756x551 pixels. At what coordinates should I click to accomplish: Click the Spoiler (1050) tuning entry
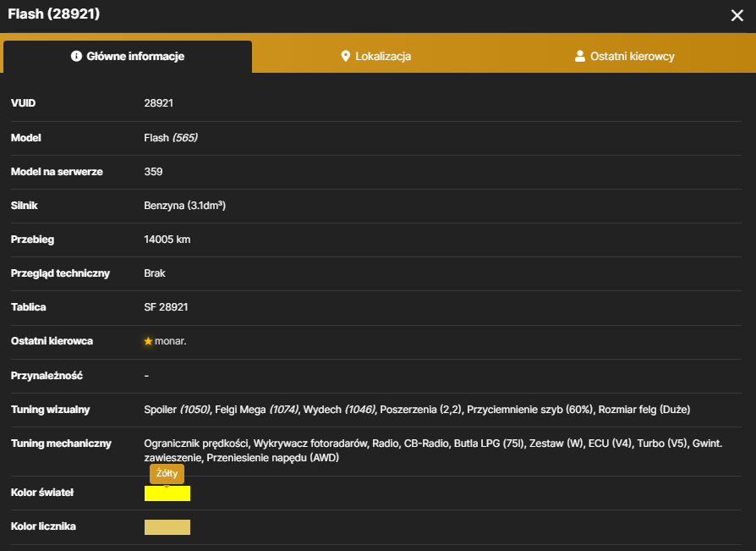click(177, 410)
